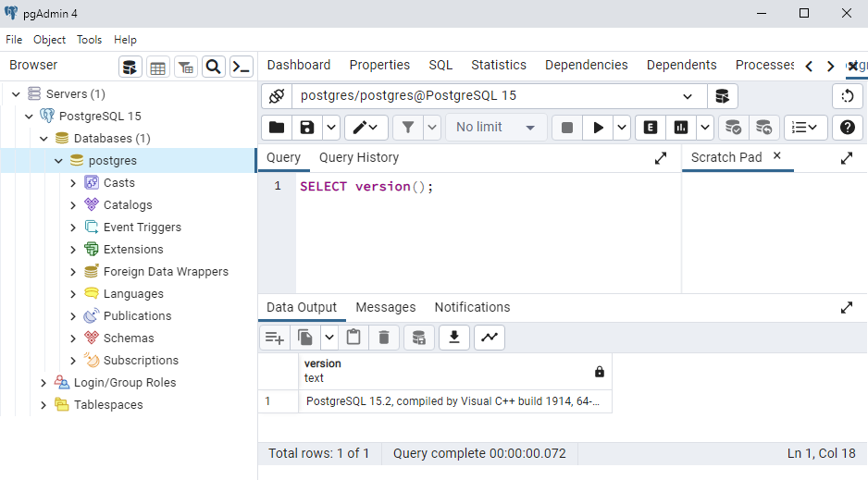Collapse the Servers tree node

tap(16, 94)
